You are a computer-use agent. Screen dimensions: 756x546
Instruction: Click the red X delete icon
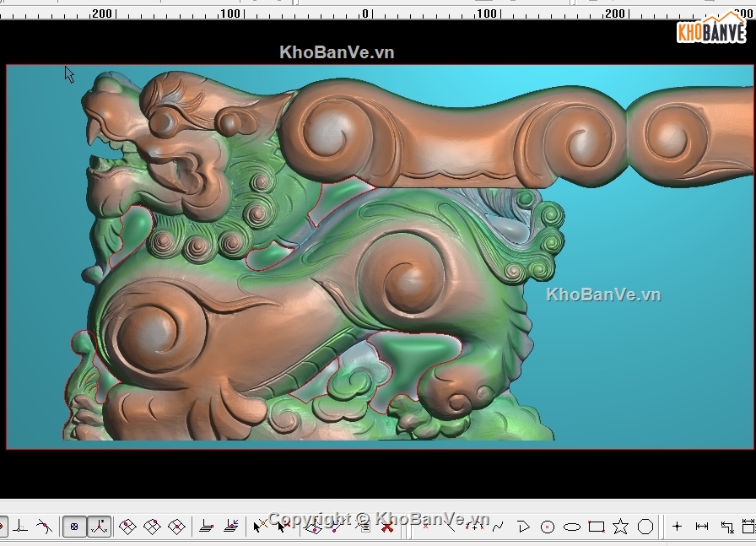tap(387, 527)
